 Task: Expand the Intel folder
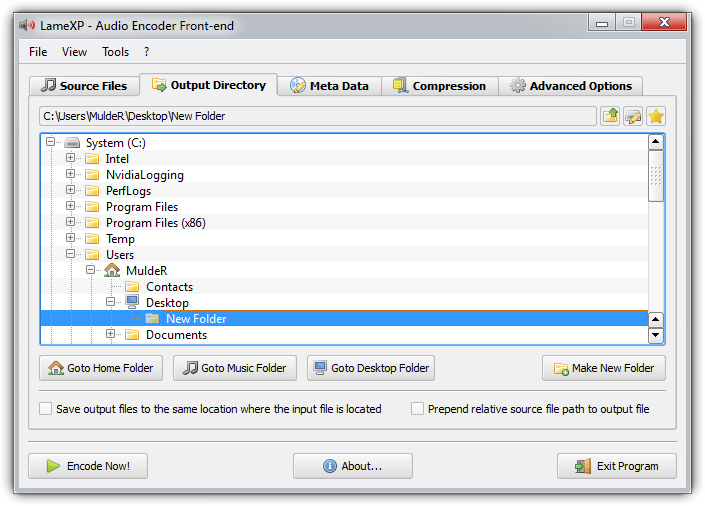click(x=70, y=158)
